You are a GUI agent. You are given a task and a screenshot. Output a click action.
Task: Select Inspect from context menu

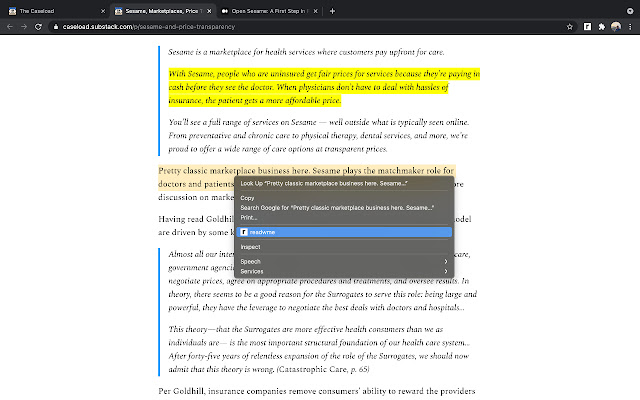pyautogui.click(x=344, y=247)
